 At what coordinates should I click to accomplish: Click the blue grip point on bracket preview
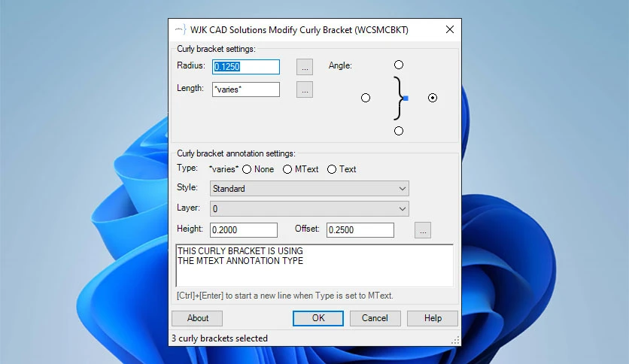[x=406, y=99]
